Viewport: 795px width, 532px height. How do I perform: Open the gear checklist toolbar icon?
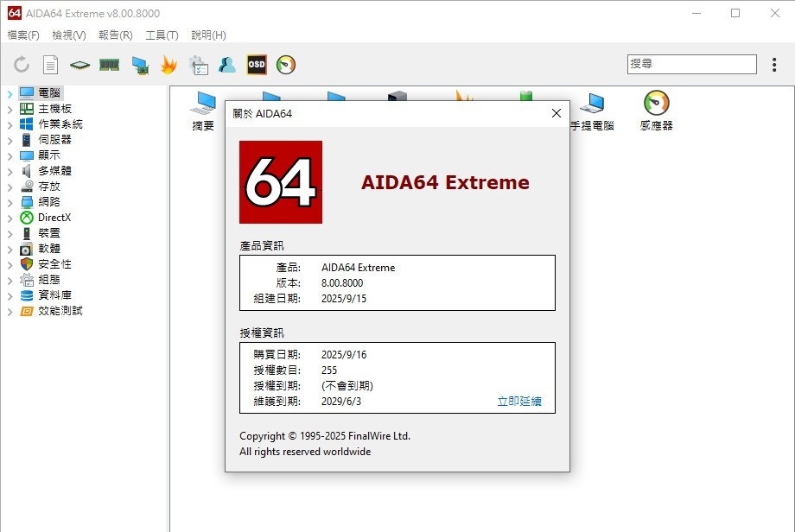click(198, 65)
